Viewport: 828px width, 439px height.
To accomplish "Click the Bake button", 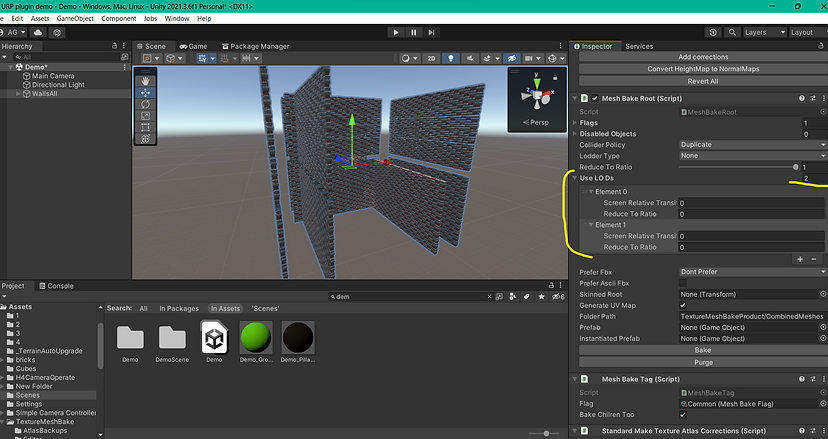I will [x=702, y=350].
